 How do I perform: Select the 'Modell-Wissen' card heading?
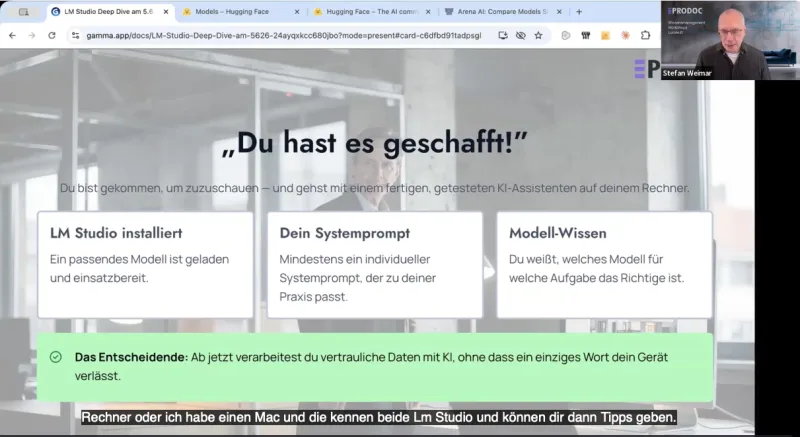(x=558, y=233)
